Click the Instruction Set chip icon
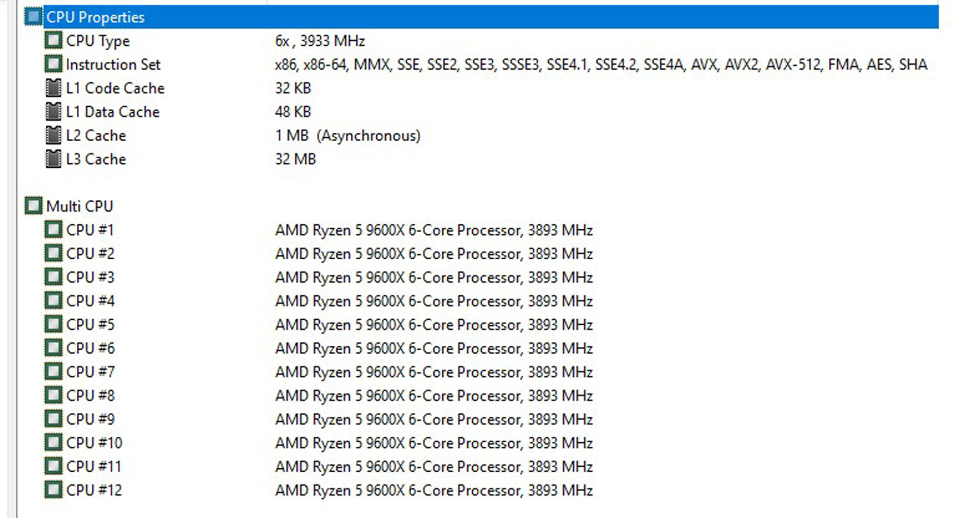Viewport: 980px width, 518px height. tap(53, 64)
